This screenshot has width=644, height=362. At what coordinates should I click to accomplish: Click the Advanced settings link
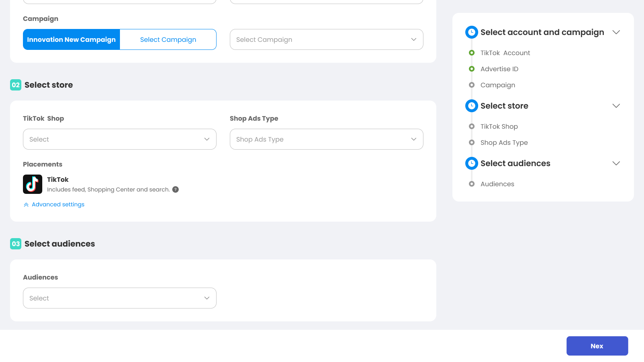[x=58, y=204]
